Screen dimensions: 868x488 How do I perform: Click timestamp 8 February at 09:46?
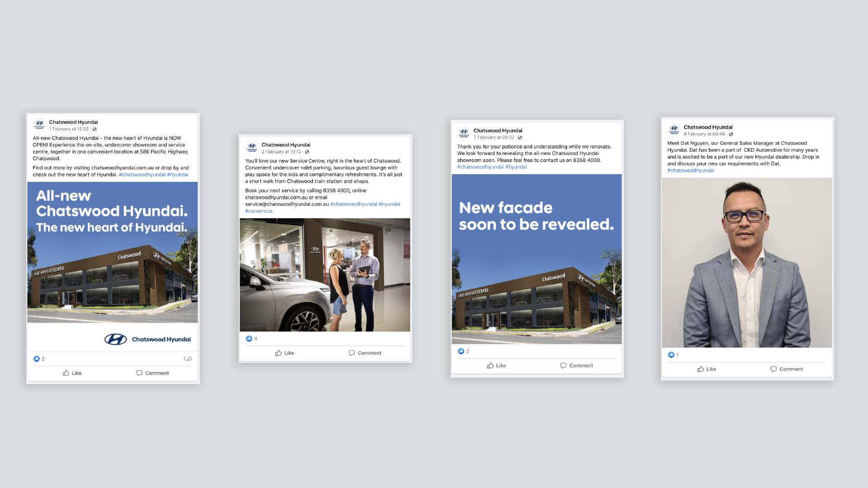(704, 134)
